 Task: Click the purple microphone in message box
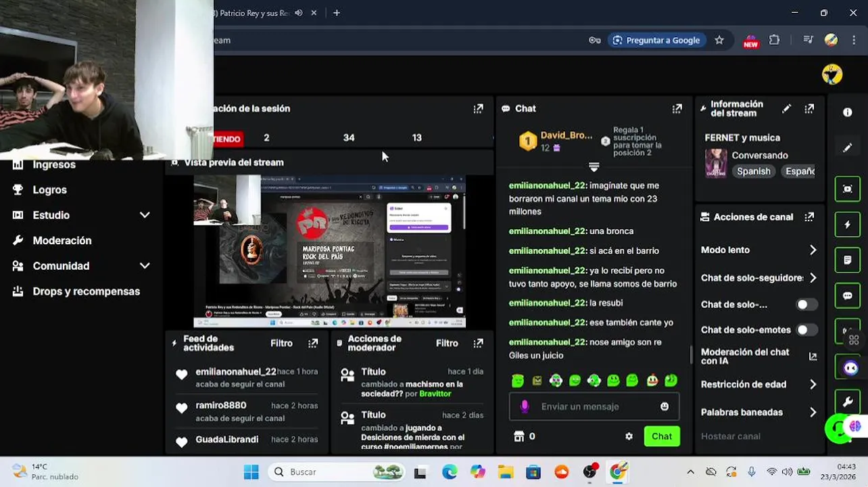pyautogui.click(x=524, y=406)
